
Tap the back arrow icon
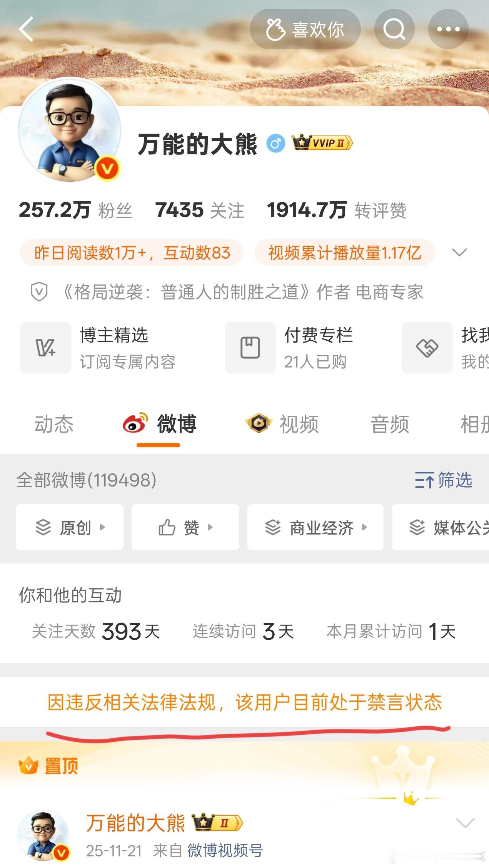coord(26,29)
